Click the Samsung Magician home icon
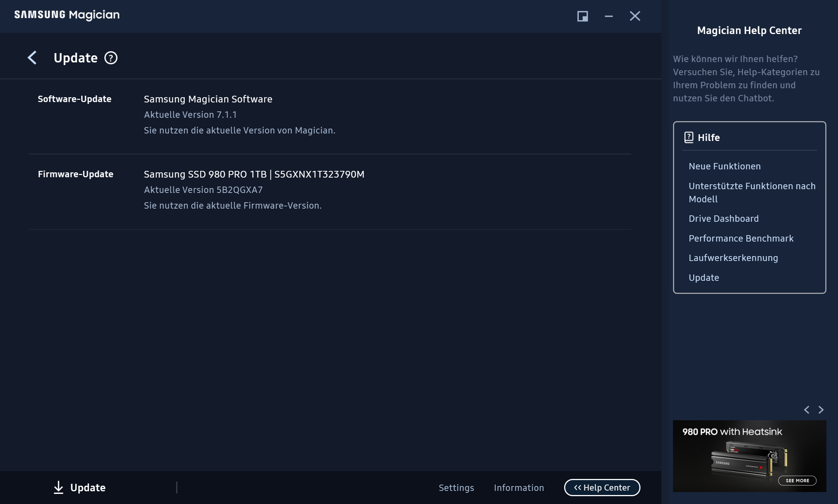Viewport: 838px width, 504px height. [68, 14]
